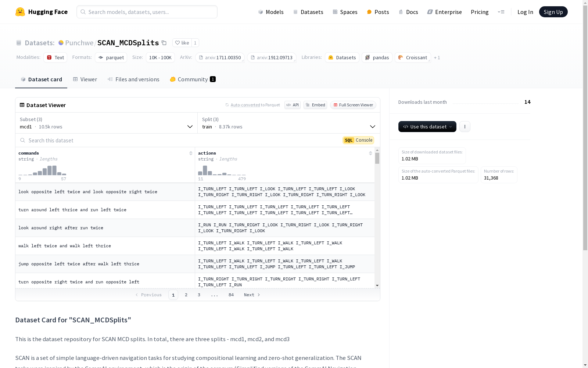Click the Previous page button
The width and height of the screenshot is (588, 368).
click(x=148, y=295)
